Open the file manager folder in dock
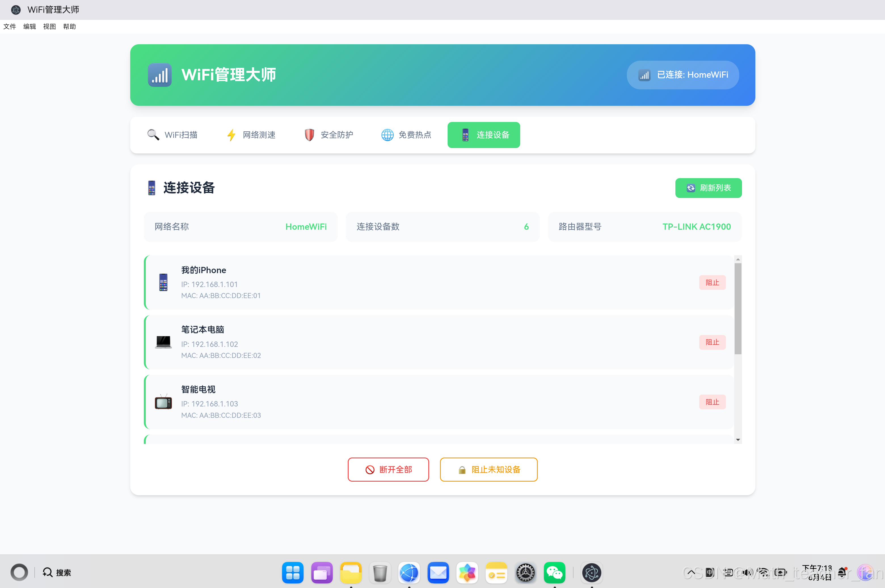 (351, 573)
